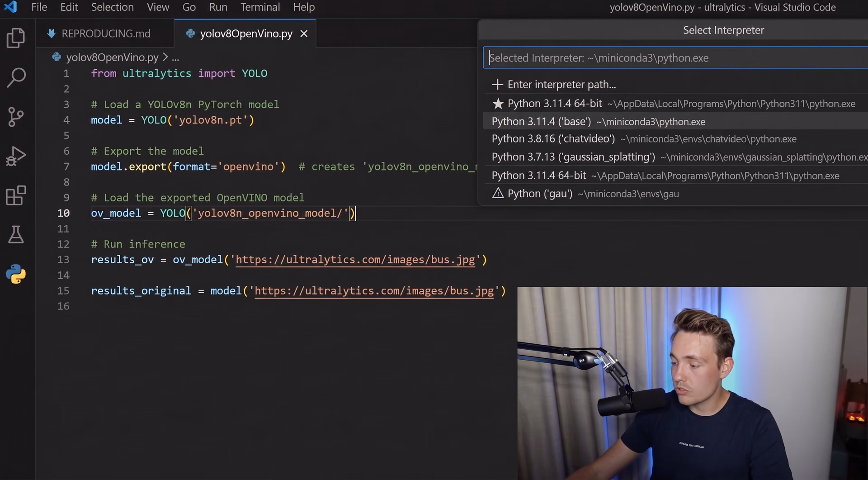
Task: Switch to the REPRODUCING.md tab
Action: click(x=105, y=33)
